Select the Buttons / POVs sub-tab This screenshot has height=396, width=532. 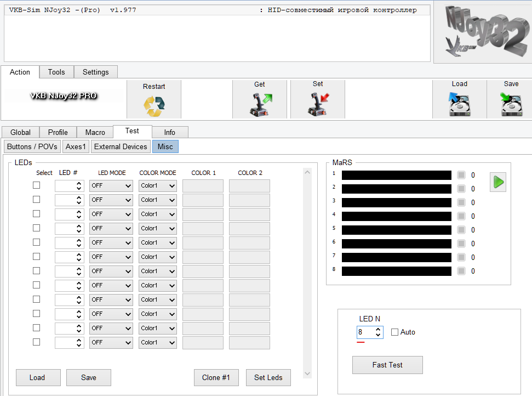(x=32, y=146)
